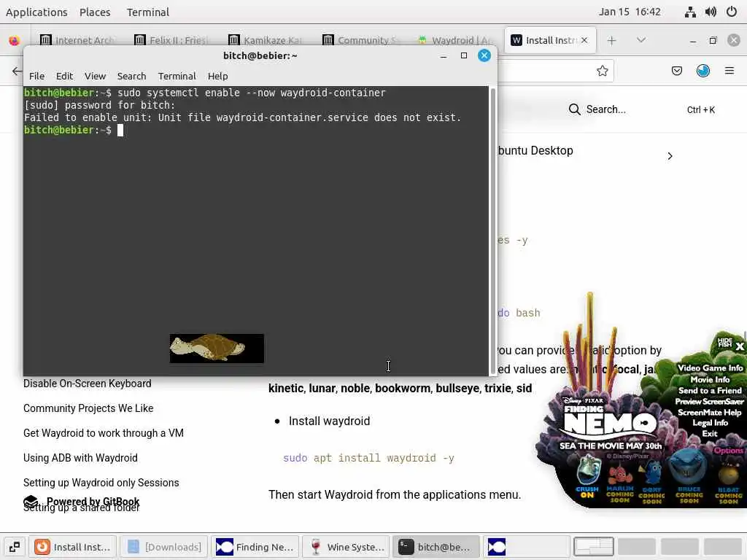747x560 pixels.
Task: Open the browser profile globe icon
Action: pos(703,71)
